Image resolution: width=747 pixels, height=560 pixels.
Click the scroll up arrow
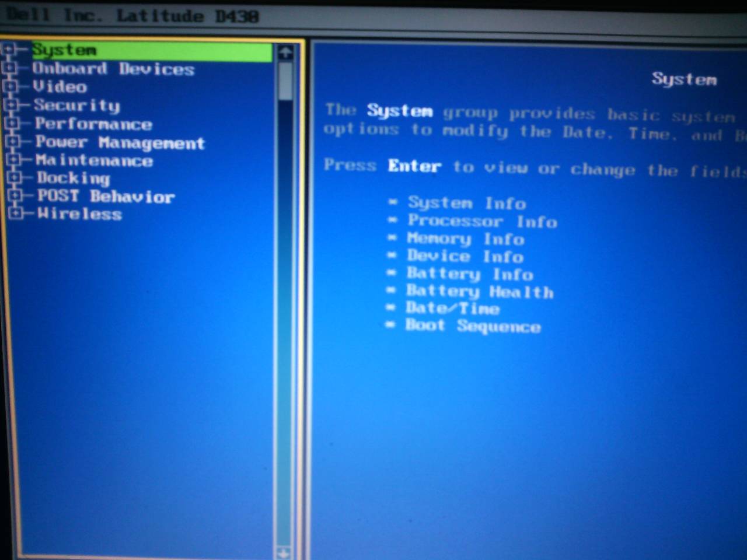pos(285,53)
